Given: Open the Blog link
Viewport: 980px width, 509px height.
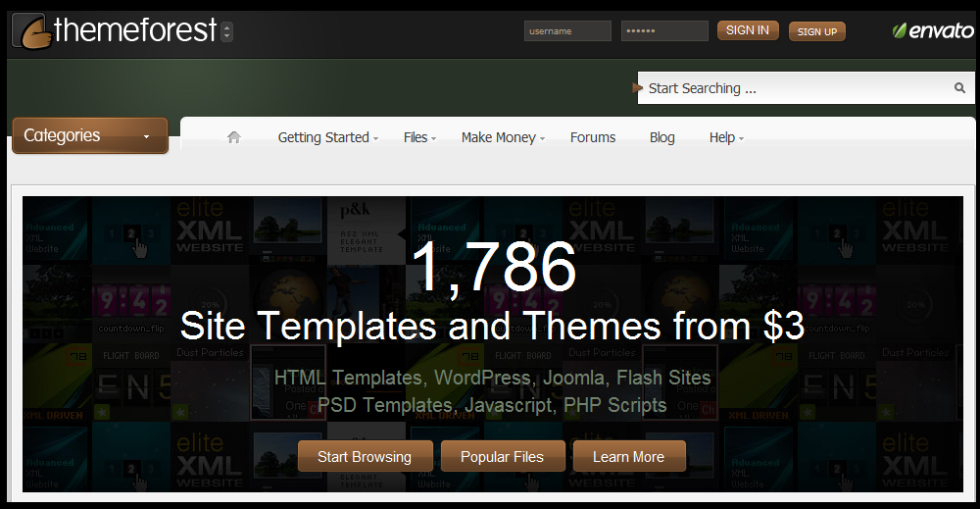Looking at the screenshot, I should click(661, 137).
